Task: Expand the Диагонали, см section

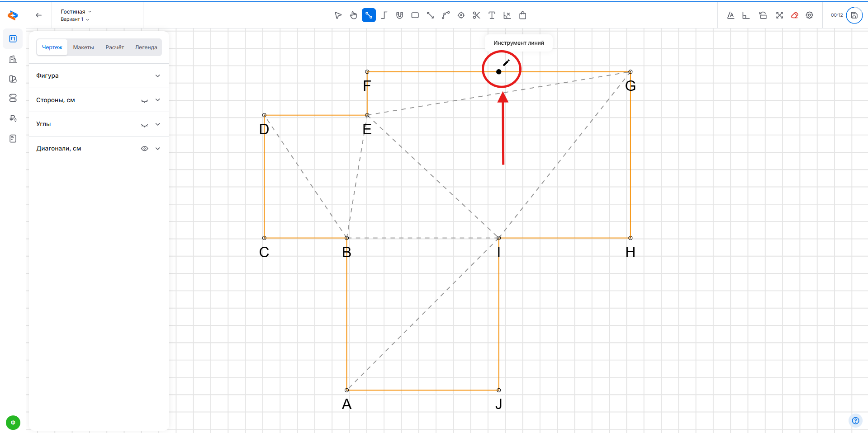Action: (x=157, y=149)
